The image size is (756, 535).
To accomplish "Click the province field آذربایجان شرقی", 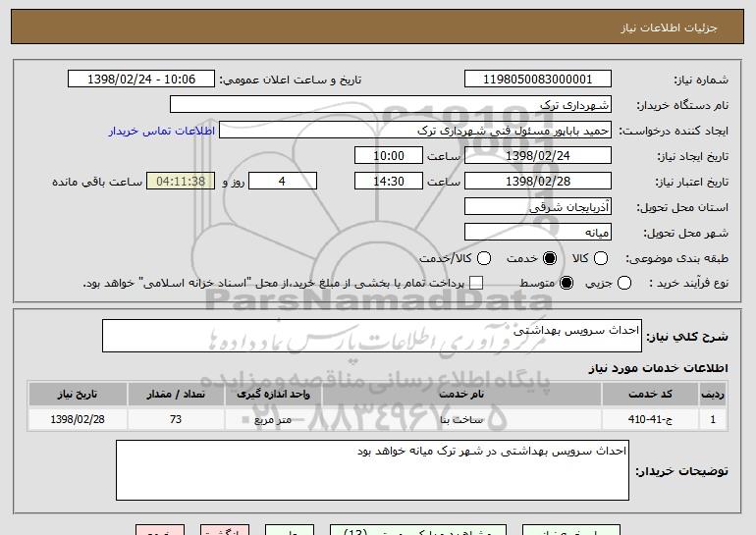I will (x=538, y=207).
